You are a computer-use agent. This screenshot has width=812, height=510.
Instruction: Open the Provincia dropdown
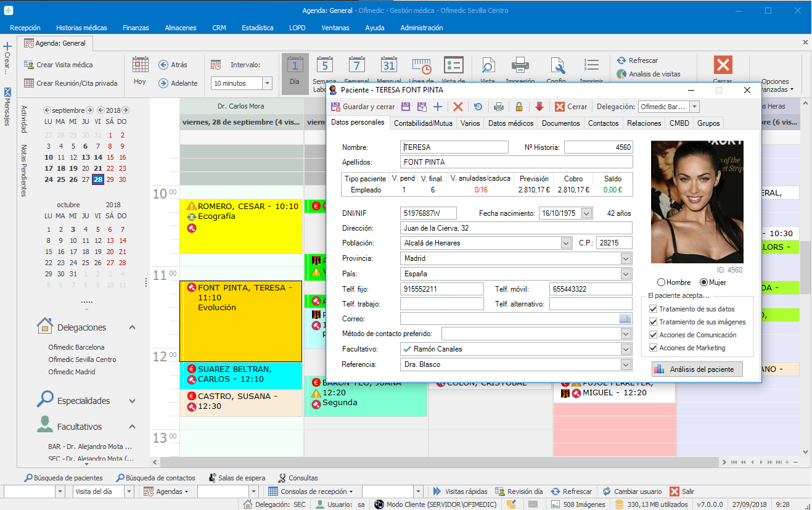click(626, 258)
